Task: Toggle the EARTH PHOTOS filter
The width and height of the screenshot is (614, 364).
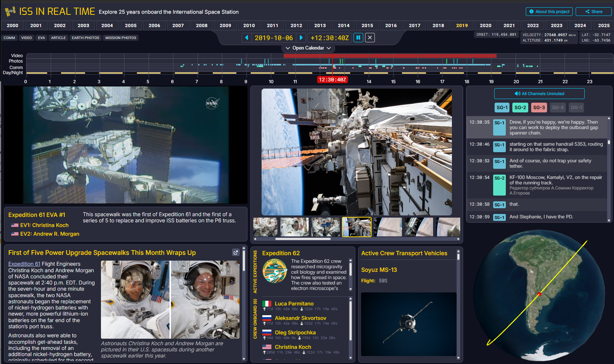Action: (85, 38)
